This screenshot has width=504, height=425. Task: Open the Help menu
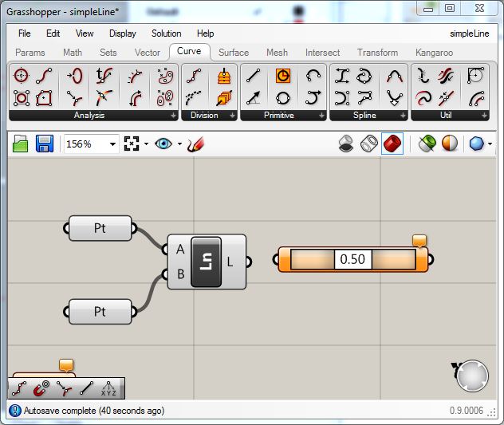tap(205, 33)
